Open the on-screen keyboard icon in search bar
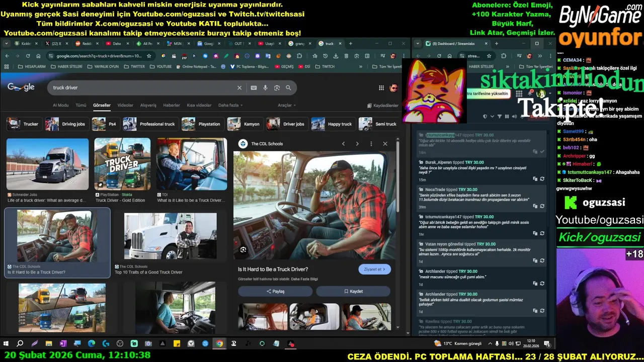Viewport: 644px width, 362px height. 254,87
